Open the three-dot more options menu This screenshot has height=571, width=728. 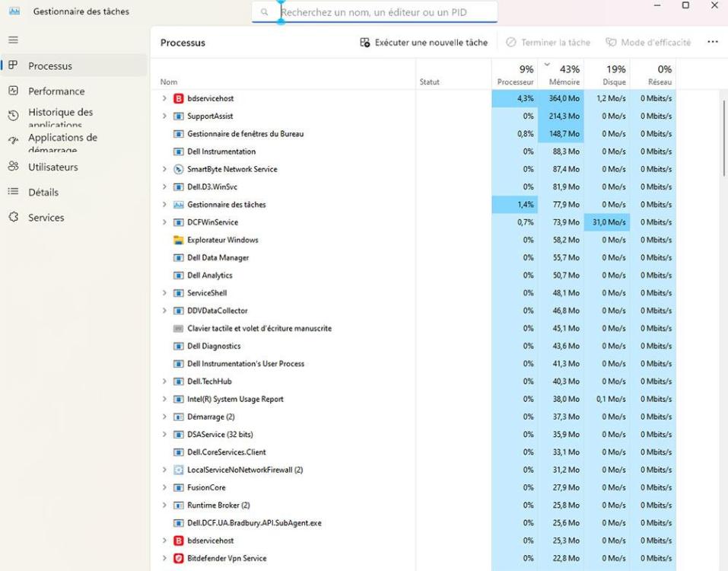point(712,43)
